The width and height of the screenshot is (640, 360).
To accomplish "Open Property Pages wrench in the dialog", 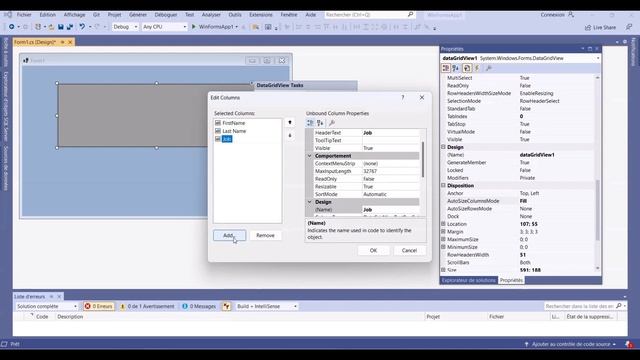I will (332, 123).
